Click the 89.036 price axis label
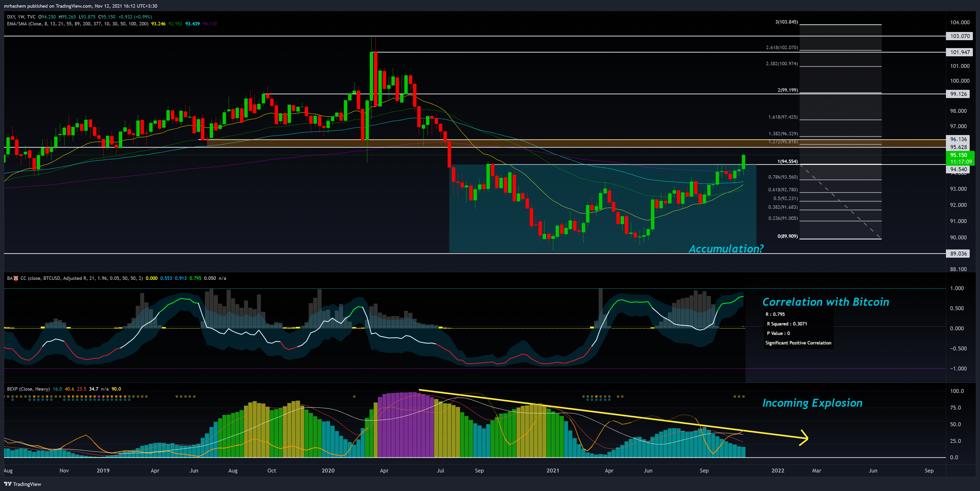Viewport: 980px width, 491px height. tap(958, 253)
